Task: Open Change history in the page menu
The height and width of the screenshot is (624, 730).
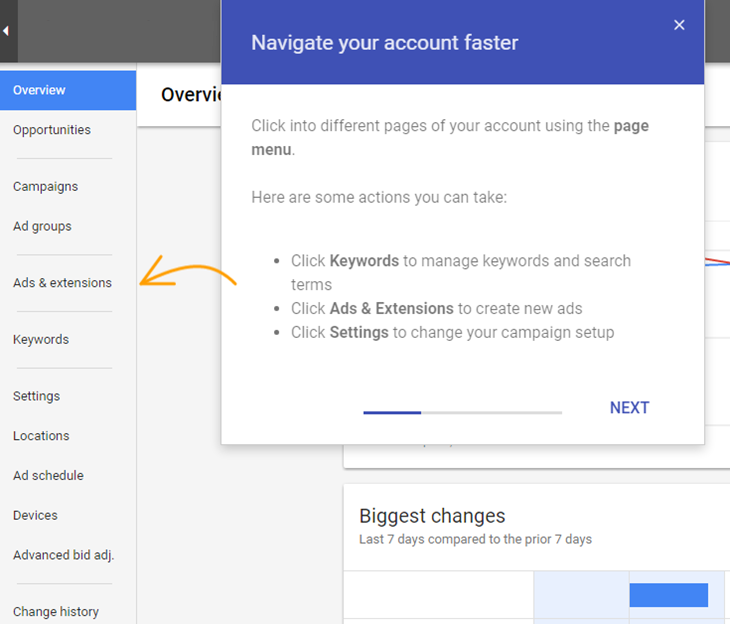Action: pyautogui.click(x=56, y=612)
